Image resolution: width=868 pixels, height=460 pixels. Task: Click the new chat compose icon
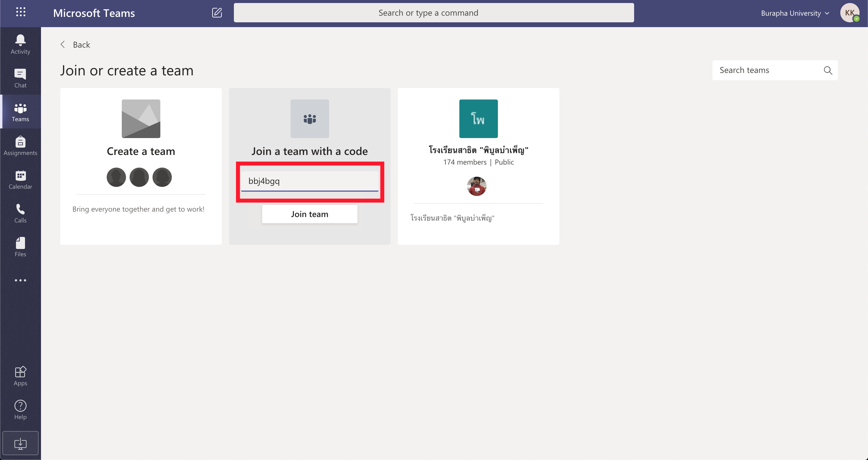coord(217,13)
